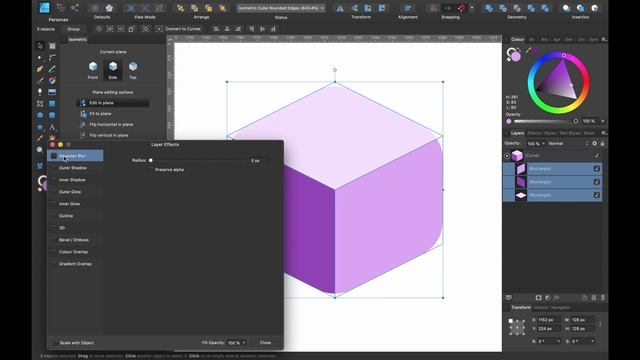Toggle the Scale with Object checkbox
Image resolution: width=640 pixels, height=360 pixels.
click(x=55, y=343)
